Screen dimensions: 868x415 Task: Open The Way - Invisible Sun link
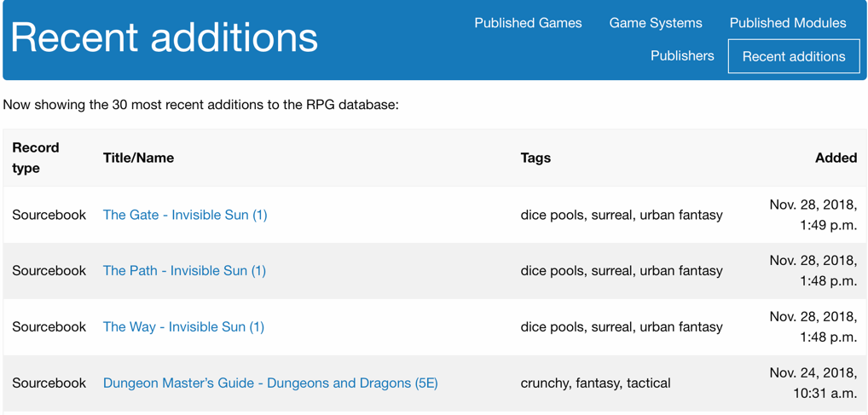(184, 327)
